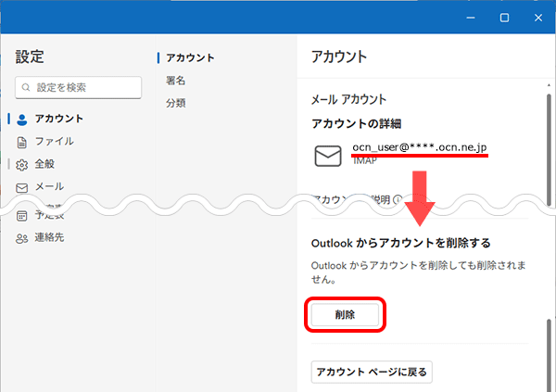Switch to the 署名 submenu item
This screenshot has width=556, height=392.
coord(176,81)
